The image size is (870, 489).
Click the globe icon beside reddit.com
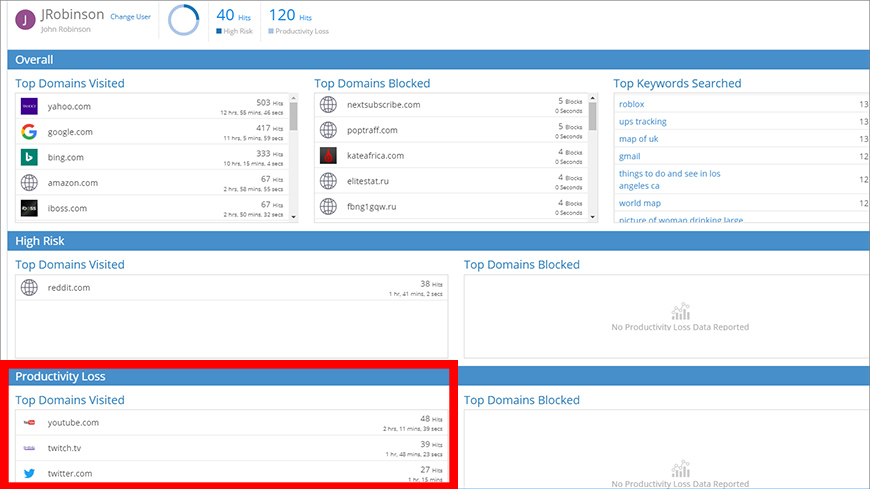[x=29, y=288]
